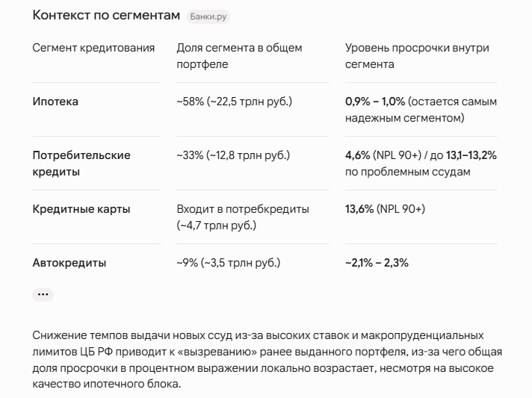Click the Входит в потребкредиты cell

pos(243,217)
